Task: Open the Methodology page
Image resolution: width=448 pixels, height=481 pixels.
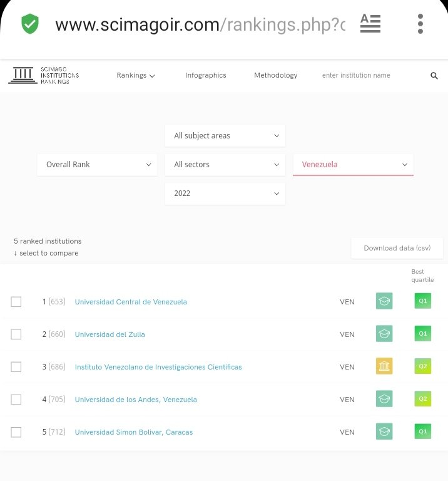Action: [x=275, y=75]
